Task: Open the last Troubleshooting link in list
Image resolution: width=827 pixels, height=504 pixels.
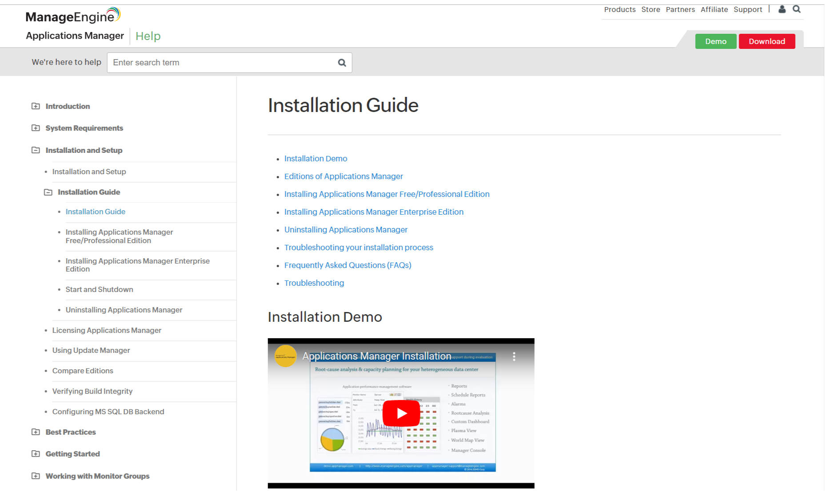Action: coord(314,283)
